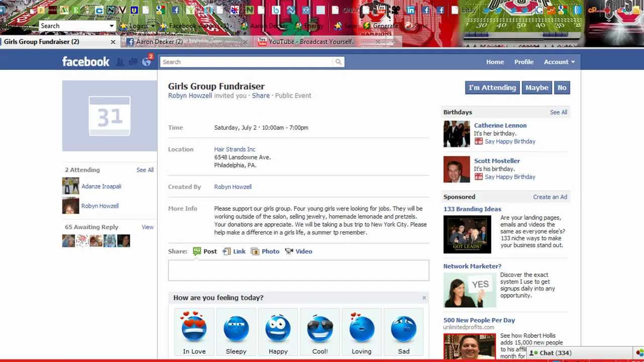The width and height of the screenshot is (644, 362).
Task: Select the Sleepy emoticon
Action: point(236,332)
